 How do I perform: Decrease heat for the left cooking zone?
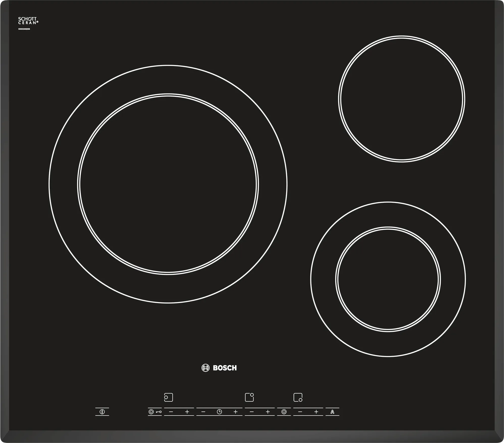tap(171, 412)
